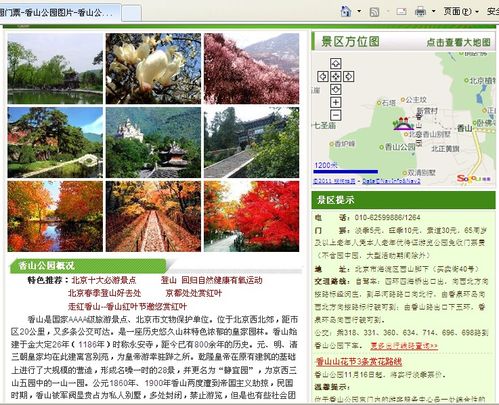Viewport: 499px width, 405px height.
Task: Click the 石塔 label on map
Action: coord(388,103)
